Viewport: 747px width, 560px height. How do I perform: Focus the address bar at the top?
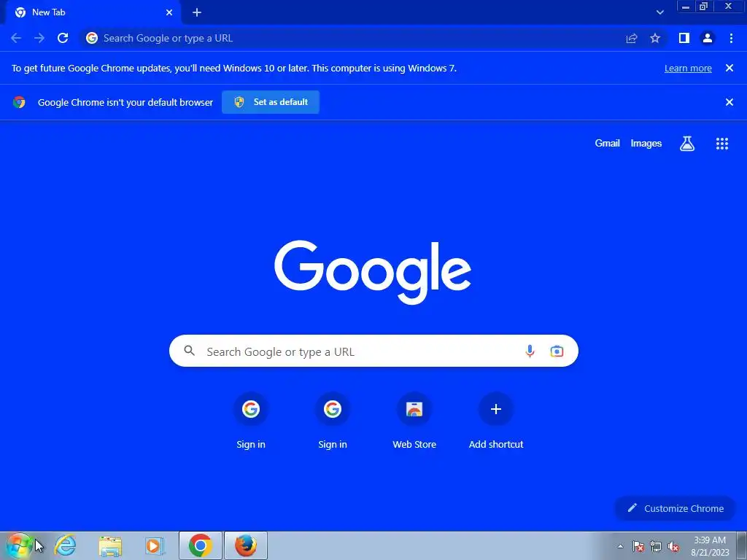point(352,38)
